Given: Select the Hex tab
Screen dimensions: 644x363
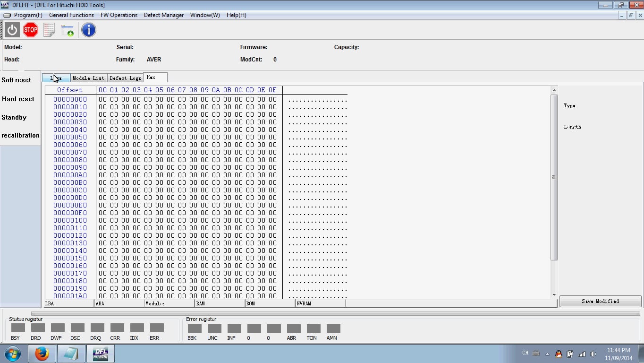Looking at the screenshot, I should click(x=155, y=78).
